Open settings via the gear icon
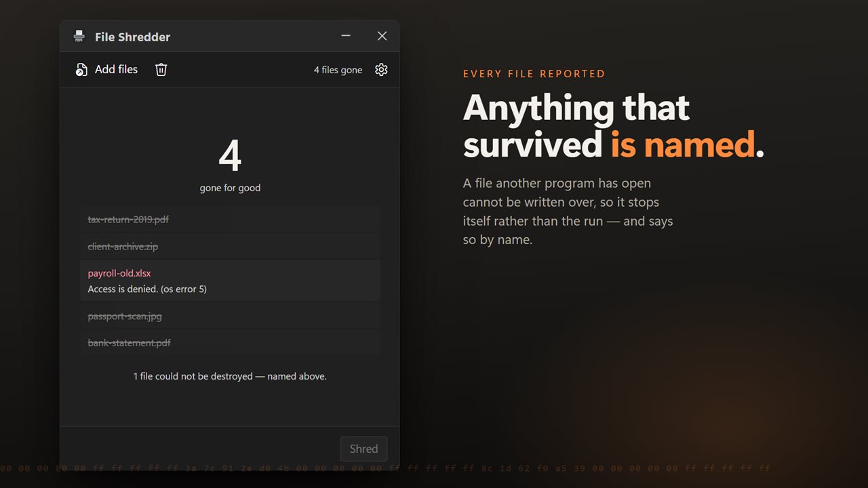868x488 pixels. pyautogui.click(x=381, y=70)
